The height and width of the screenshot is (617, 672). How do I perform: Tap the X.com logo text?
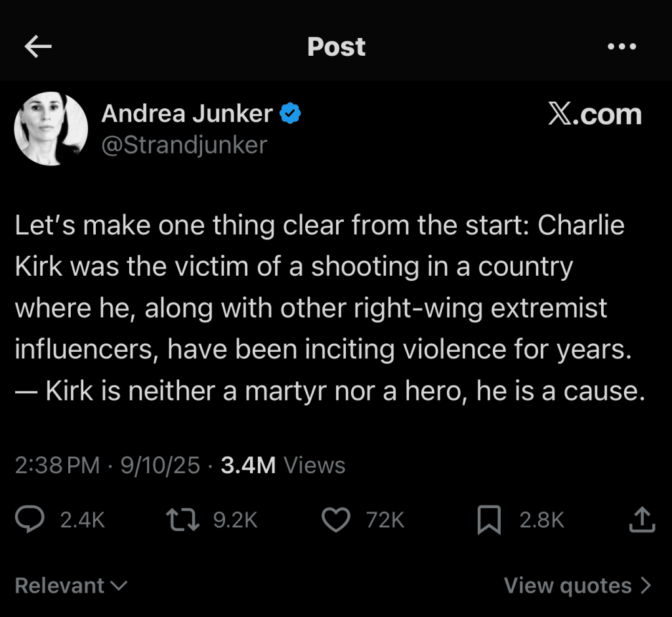pos(595,114)
